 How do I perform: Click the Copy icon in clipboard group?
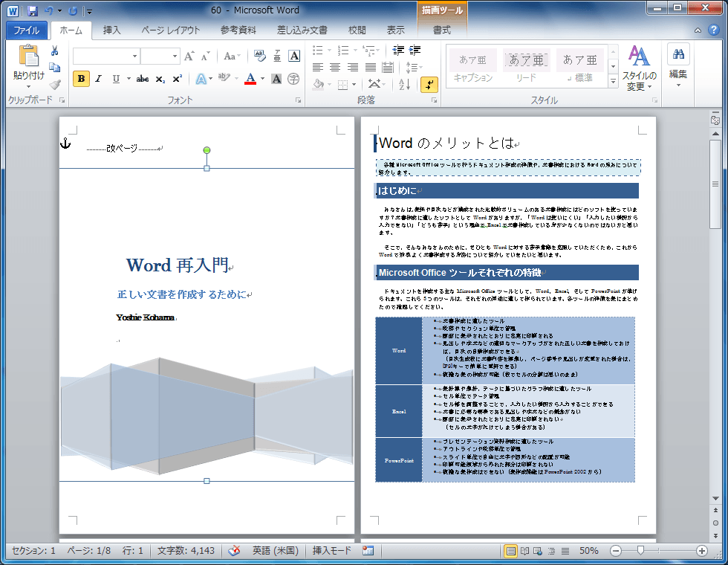tap(54, 68)
